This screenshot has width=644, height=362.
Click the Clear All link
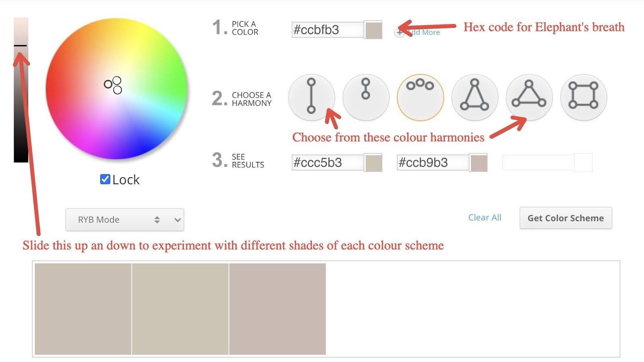(x=485, y=218)
